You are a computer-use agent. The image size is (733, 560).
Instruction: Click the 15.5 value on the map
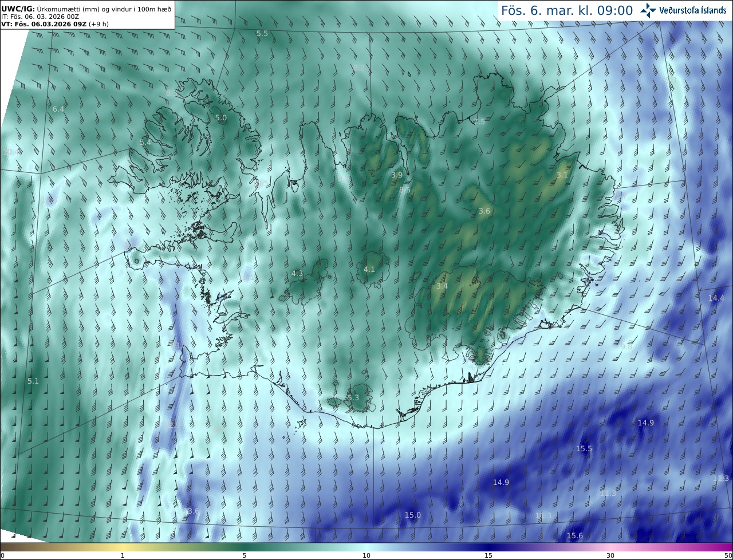(x=584, y=449)
